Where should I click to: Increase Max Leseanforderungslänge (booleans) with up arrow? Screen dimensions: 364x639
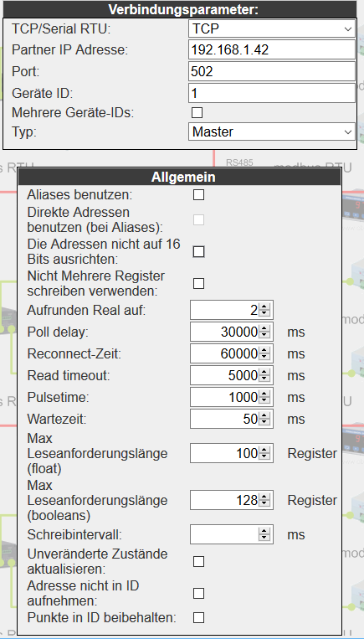point(264,497)
